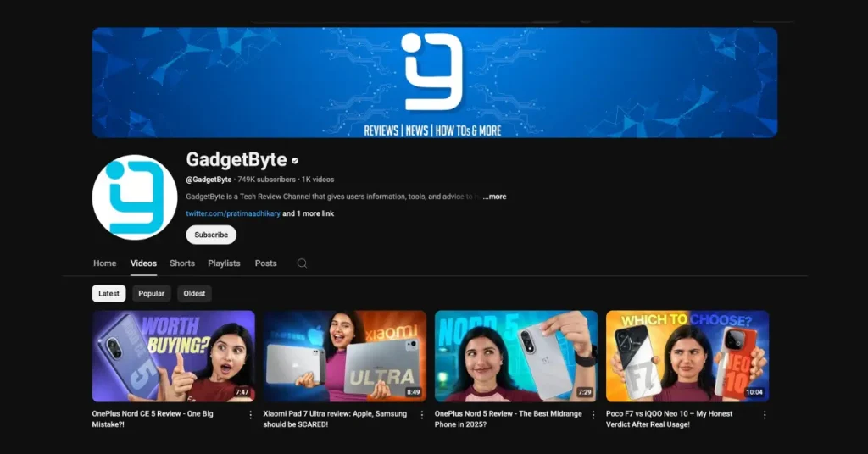The height and width of the screenshot is (454, 868).
Task: Click the channel search magnifier icon
Action: tap(302, 263)
